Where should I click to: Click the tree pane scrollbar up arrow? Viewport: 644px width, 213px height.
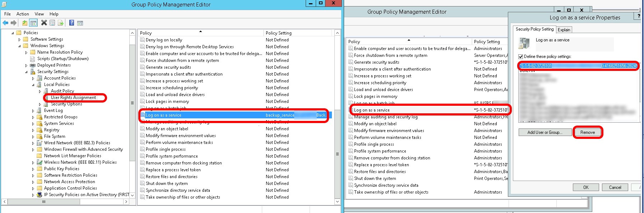coord(132,33)
